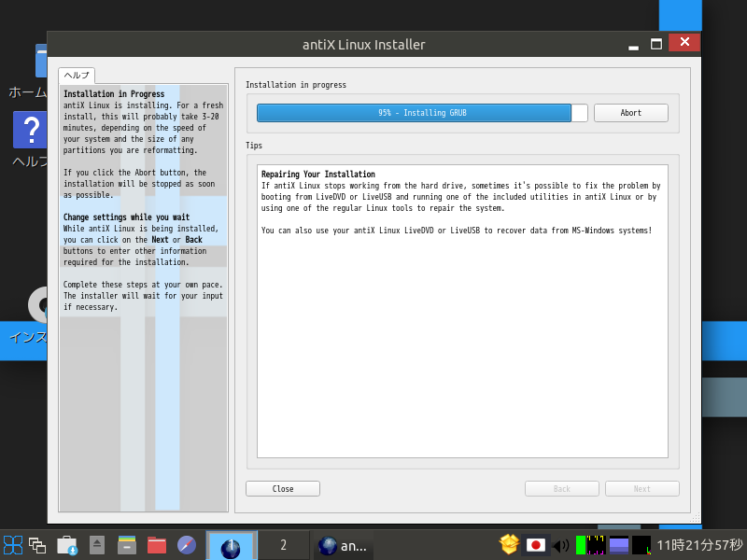Open the red folder file manager icon
The width and height of the screenshot is (747, 560).
pos(156,545)
